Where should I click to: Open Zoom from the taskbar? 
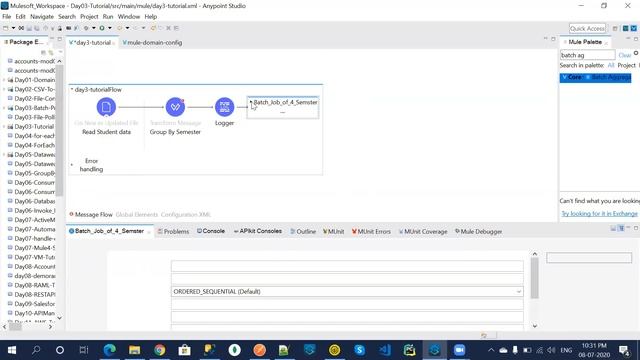pos(459,350)
